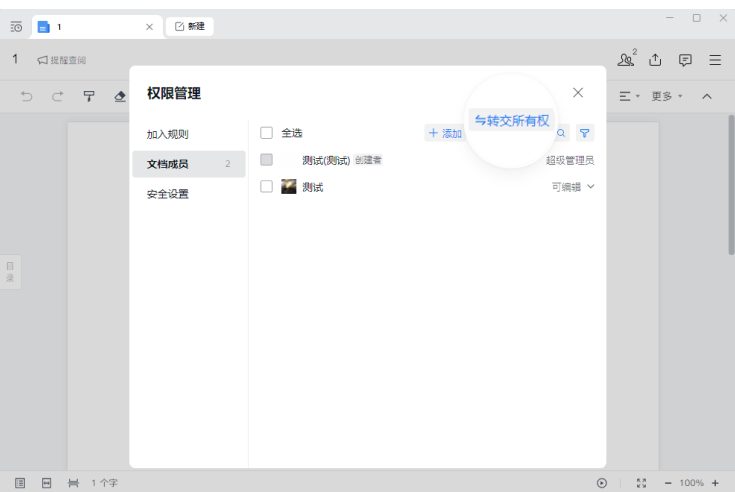The width and height of the screenshot is (735, 492).
Task: Click the checkbox beside 测试(测试) creator
Action: 266,160
